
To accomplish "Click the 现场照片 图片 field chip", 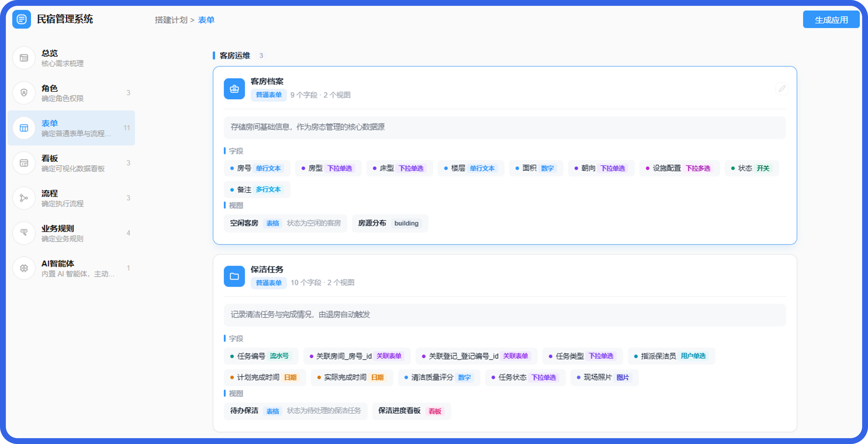I will (604, 378).
